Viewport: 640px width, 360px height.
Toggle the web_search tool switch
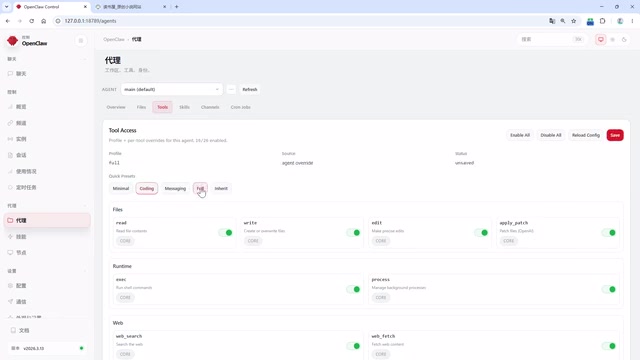[353, 346]
